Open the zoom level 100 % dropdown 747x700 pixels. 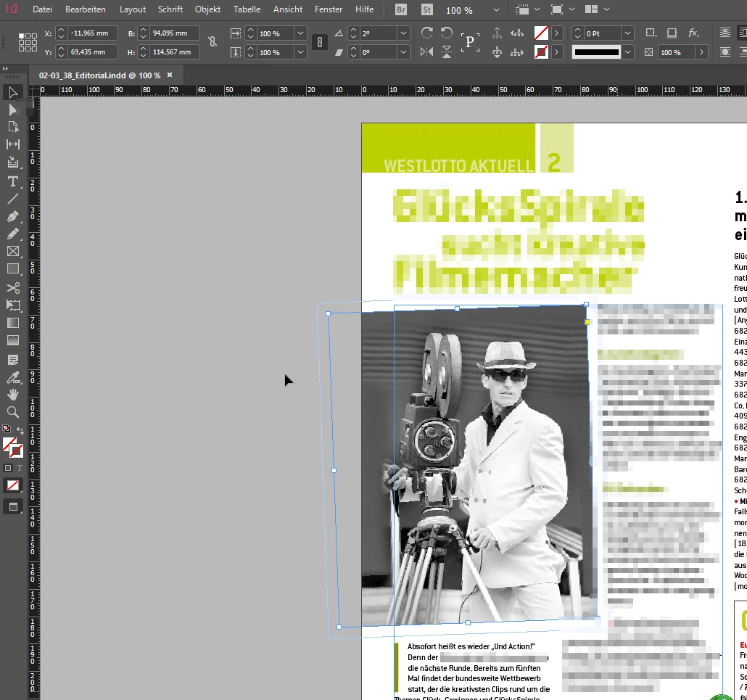tap(496, 9)
